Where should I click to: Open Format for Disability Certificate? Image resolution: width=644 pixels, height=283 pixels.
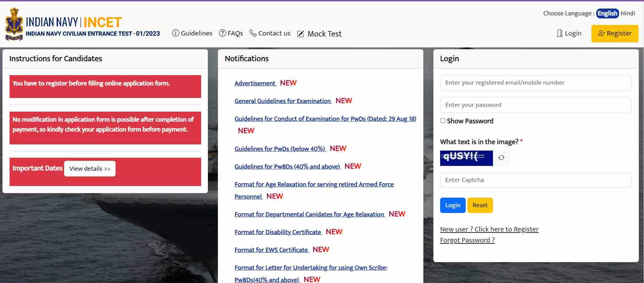pyautogui.click(x=278, y=232)
